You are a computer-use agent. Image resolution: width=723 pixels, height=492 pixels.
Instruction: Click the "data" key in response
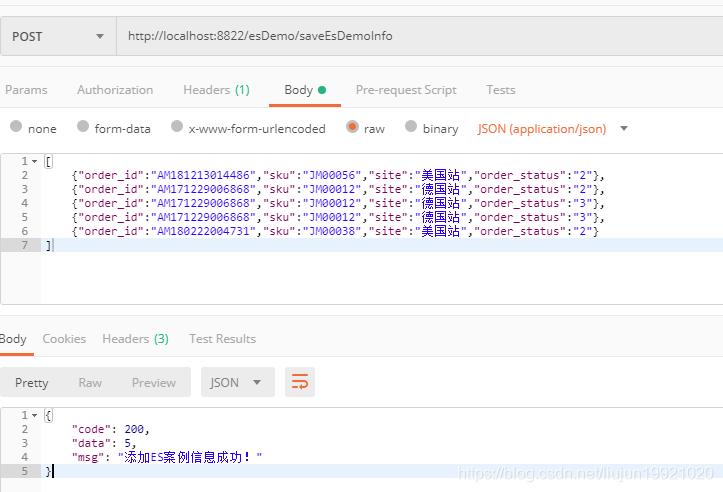[x=91, y=443]
